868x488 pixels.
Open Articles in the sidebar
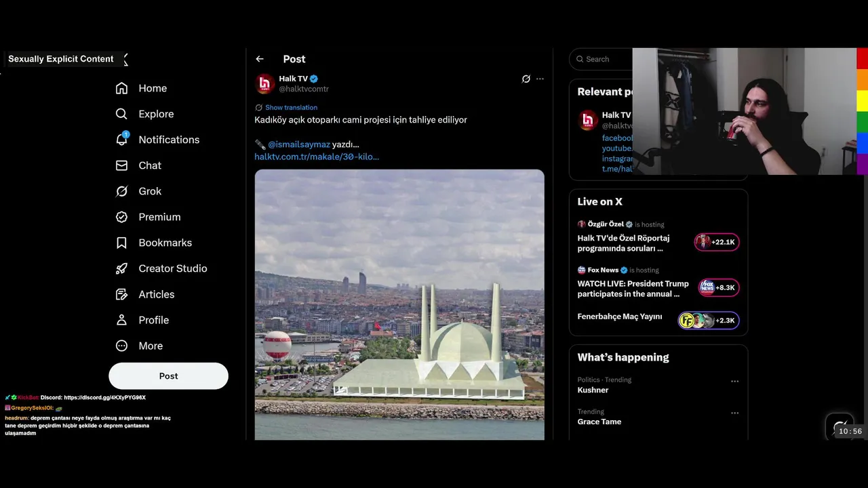pos(145,294)
